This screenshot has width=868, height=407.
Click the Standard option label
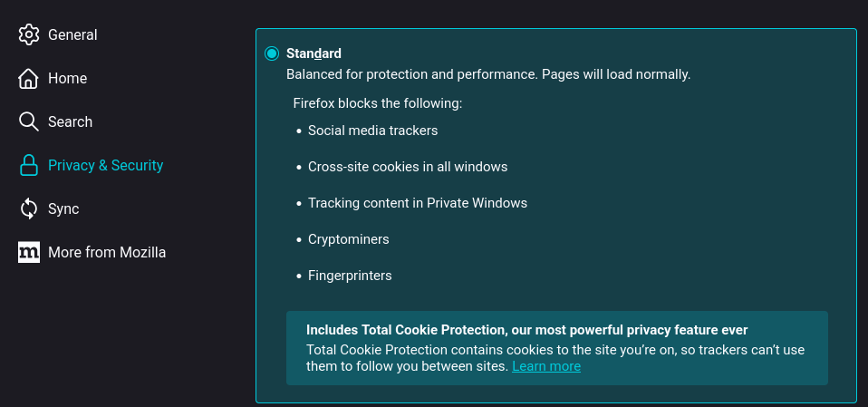point(313,53)
